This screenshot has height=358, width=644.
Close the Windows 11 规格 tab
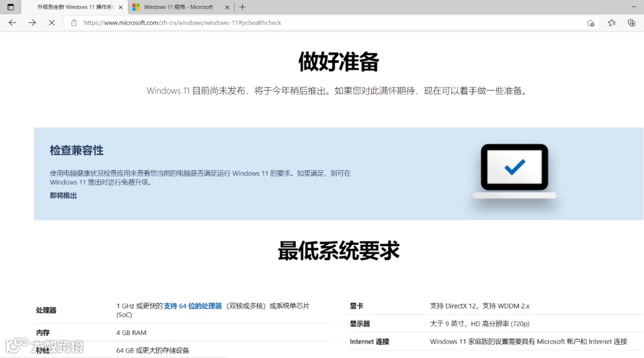pos(227,7)
